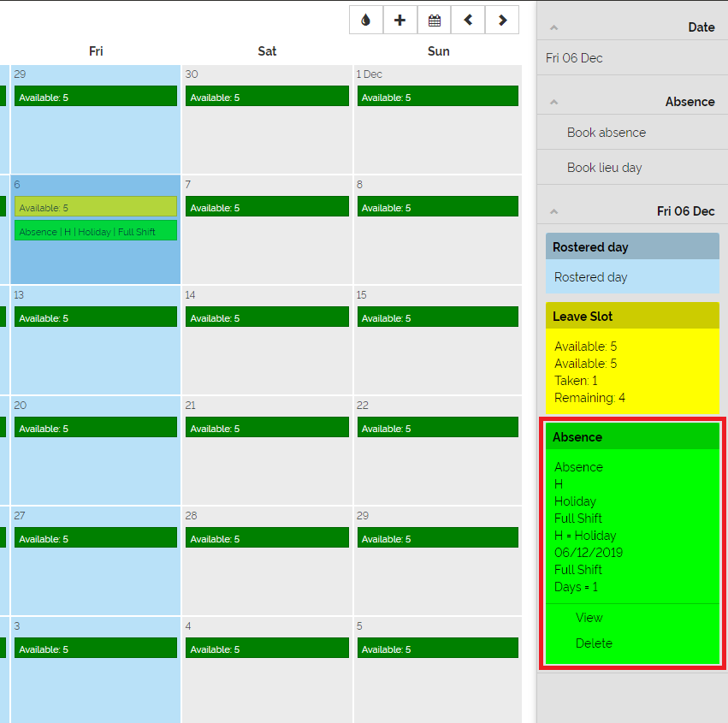Click Available: 5 bar on Saturday 14
728x723 pixels.
(267, 317)
